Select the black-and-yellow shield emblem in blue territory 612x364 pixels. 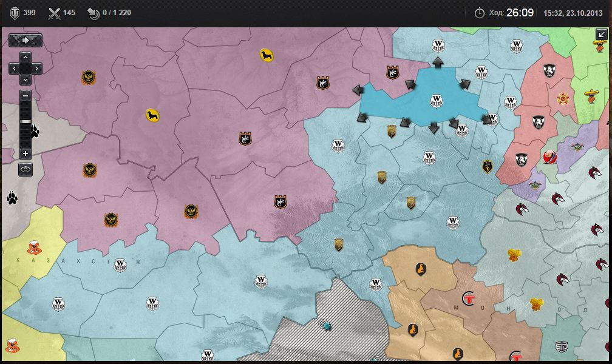pos(487,167)
